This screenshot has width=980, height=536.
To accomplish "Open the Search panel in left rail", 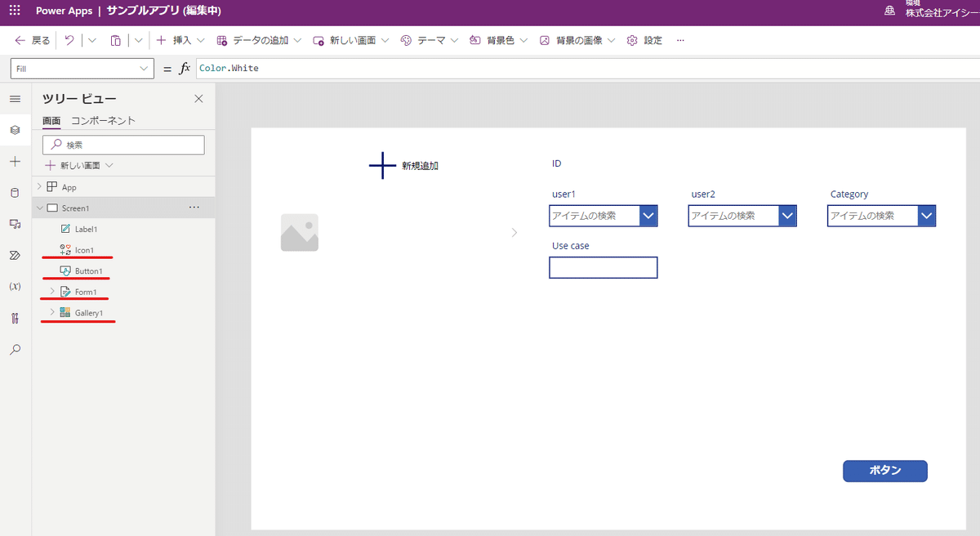I will [14, 349].
